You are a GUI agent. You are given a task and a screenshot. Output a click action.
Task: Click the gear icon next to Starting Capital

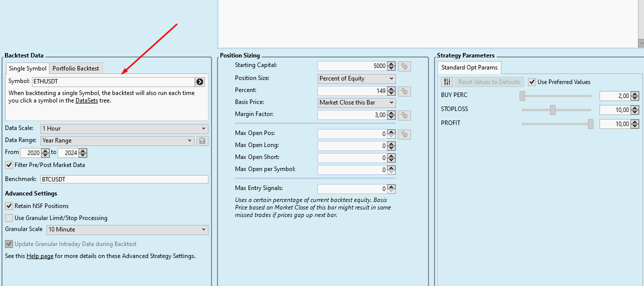(x=404, y=66)
